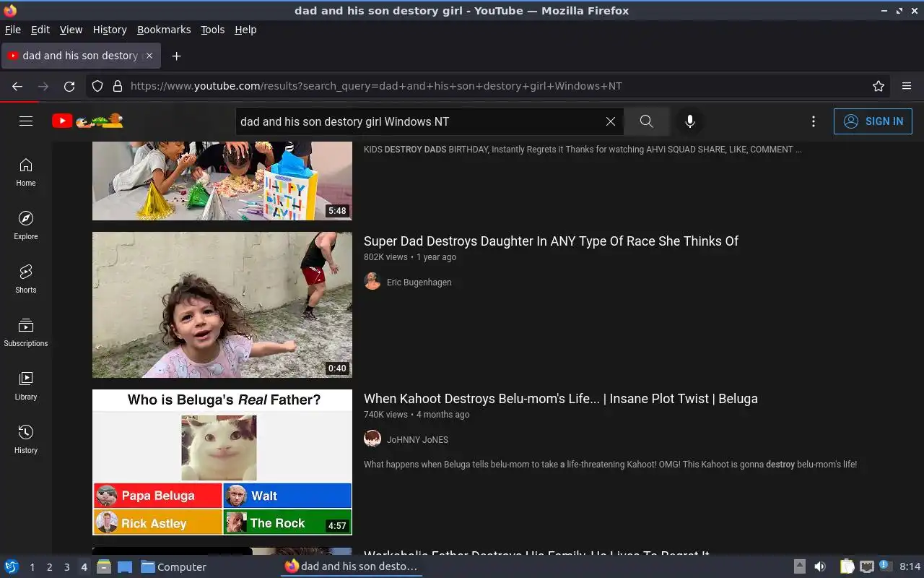Switch to workspace 4
Image resolution: width=924 pixels, height=578 pixels.
(x=84, y=567)
